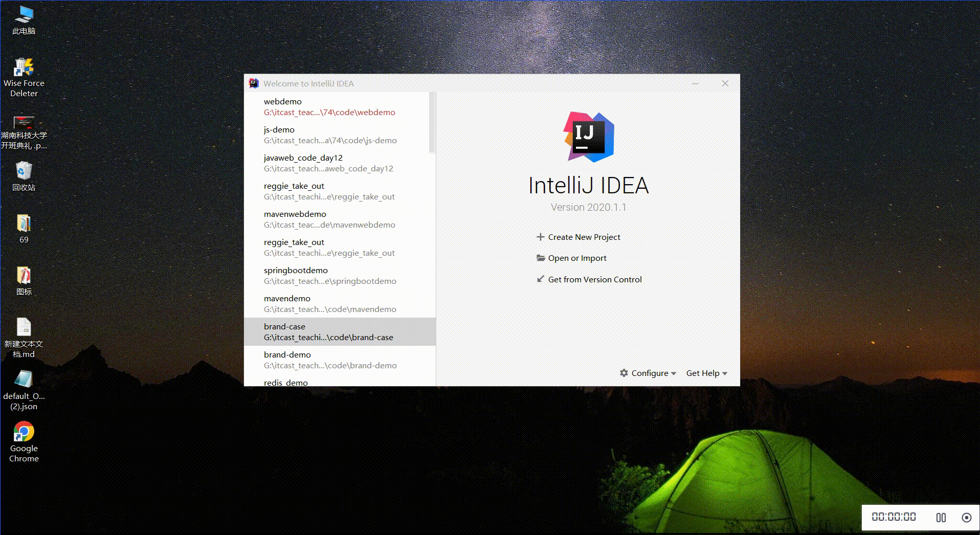980x535 pixels.
Task: Click the IntelliJ IDEA logo image
Action: click(x=589, y=137)
